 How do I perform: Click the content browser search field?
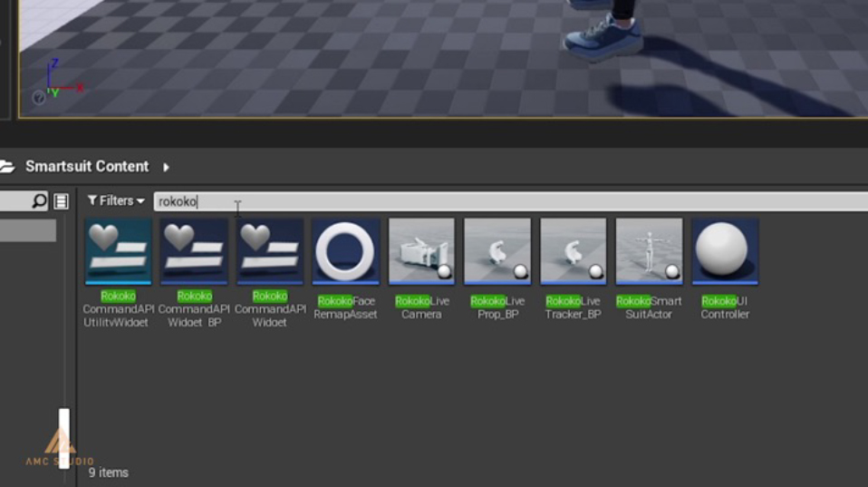[x=510, y=201]
